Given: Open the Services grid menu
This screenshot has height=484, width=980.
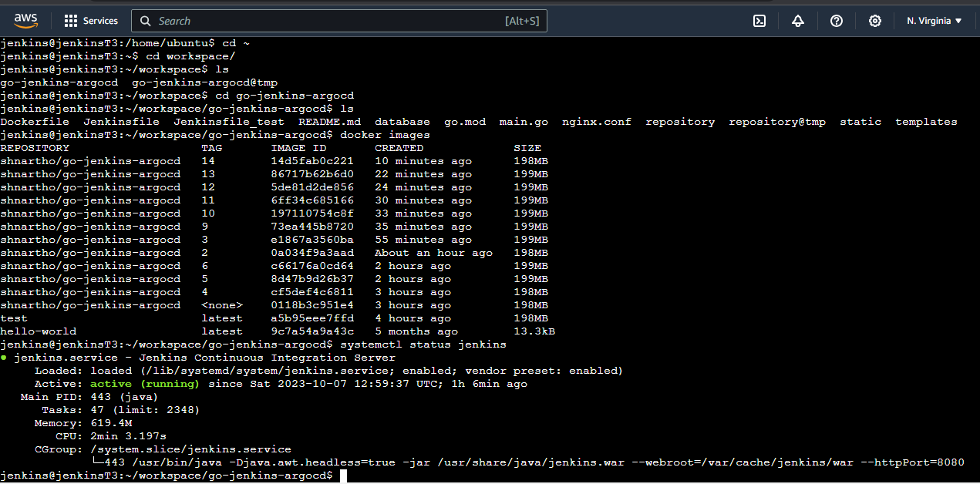Looking at the screenshot, I should (x=91, y=21).
